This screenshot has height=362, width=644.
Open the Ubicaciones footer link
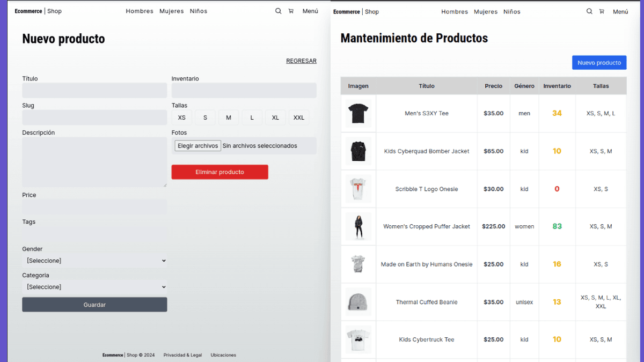pyautogui.click(x=223, y=355)
